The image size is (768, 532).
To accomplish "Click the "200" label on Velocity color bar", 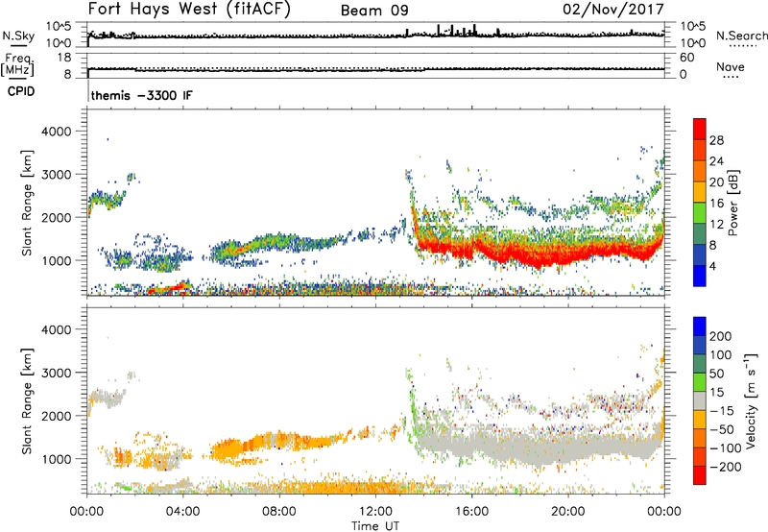I will (721, 336).
